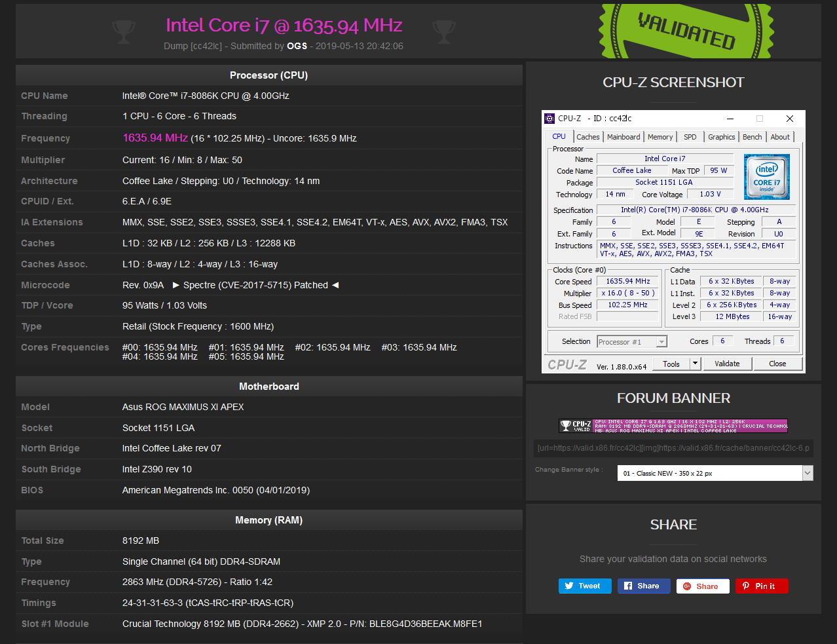This screenshot has width=837, height=644.
Task: Pin validation with the Pin it button
Action: click(x=762, y=586)
